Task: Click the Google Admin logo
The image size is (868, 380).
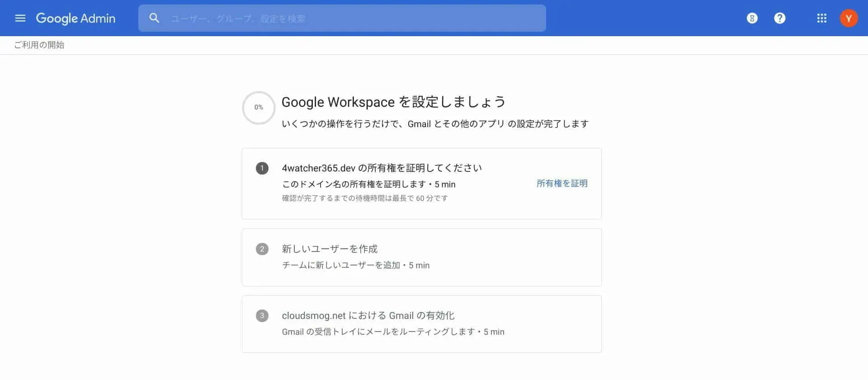Action: (75, 18)
